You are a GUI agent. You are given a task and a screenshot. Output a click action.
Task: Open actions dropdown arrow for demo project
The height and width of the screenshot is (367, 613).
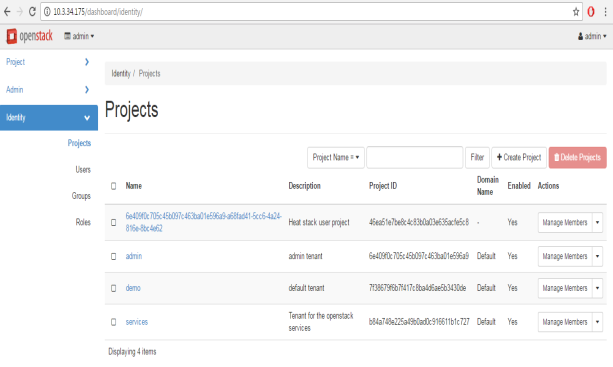(597, 288)
